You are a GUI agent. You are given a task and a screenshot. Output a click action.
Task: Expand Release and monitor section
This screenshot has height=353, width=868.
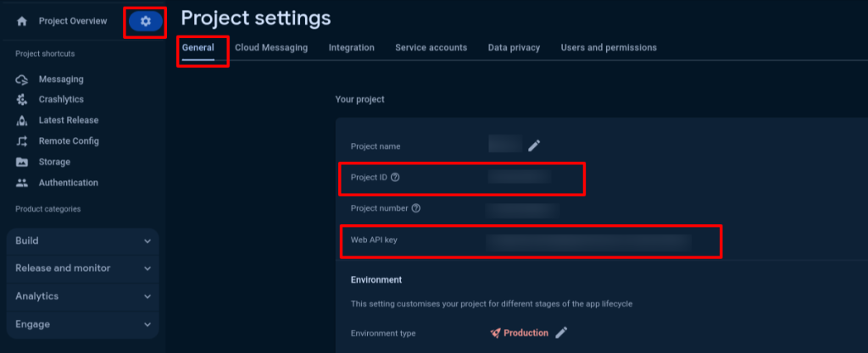[83, 268]
